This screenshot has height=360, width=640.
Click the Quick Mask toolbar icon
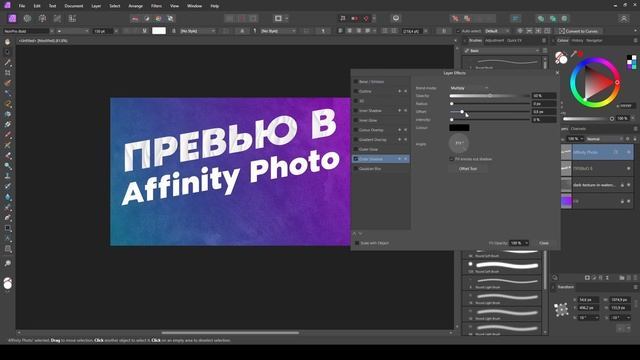click(278, 18)
